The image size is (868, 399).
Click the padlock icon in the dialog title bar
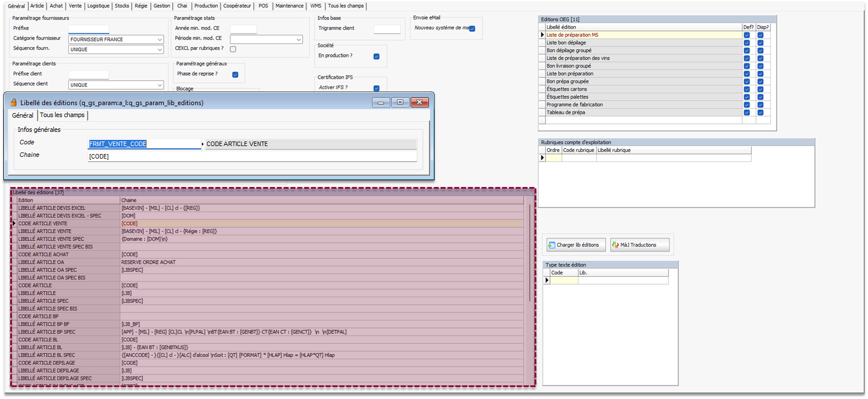click(14, 103)
